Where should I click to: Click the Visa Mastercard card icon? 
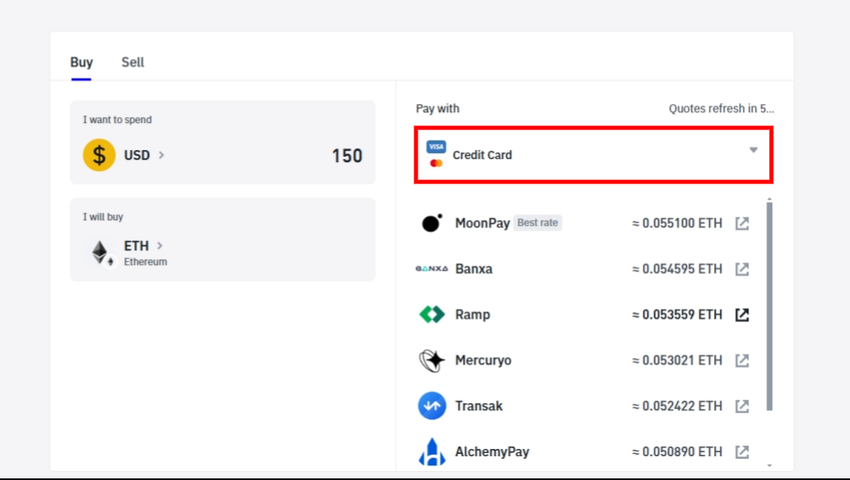click(x=436, y=155)
